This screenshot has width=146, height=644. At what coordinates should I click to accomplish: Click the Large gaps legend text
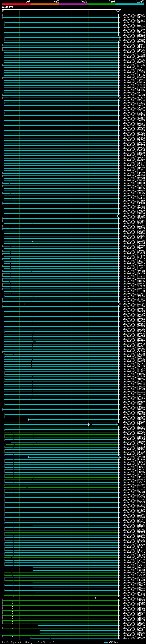[28, 642]
